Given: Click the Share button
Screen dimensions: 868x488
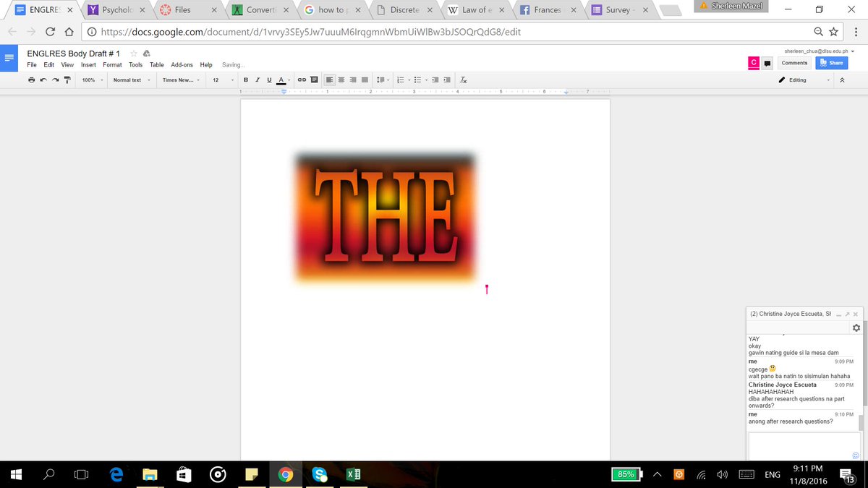Looking at the screenshot, I should pyautogui.click(x=831, y=63).
